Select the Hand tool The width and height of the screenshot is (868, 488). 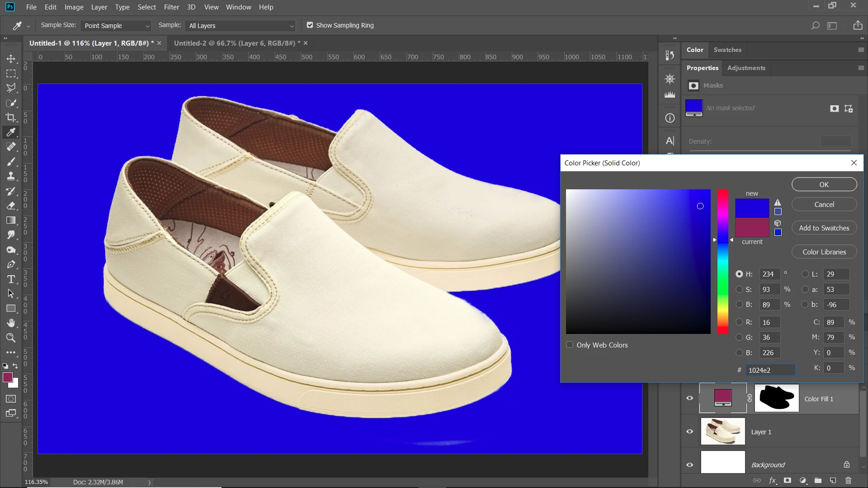[11, 323]
